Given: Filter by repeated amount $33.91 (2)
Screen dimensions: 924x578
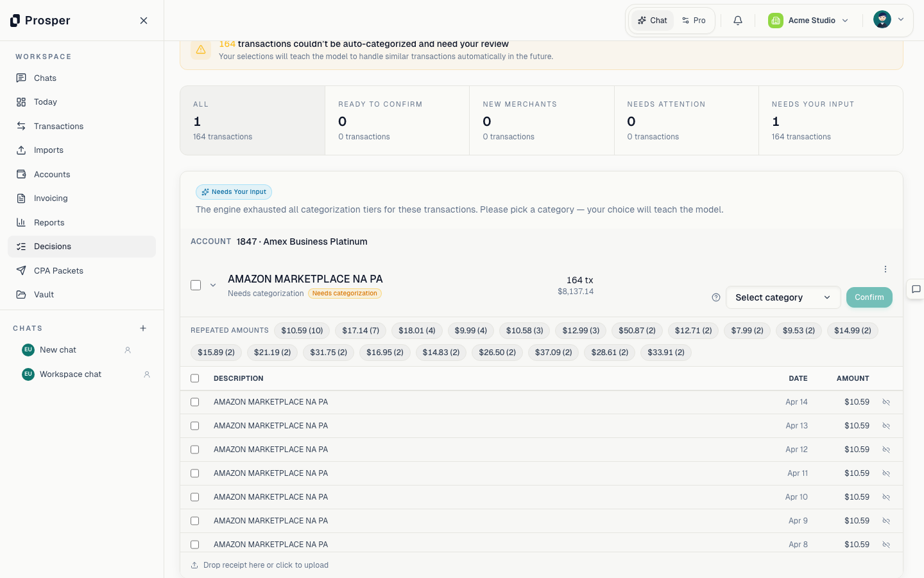Looking at the screenshot, I should click(666, 353).
